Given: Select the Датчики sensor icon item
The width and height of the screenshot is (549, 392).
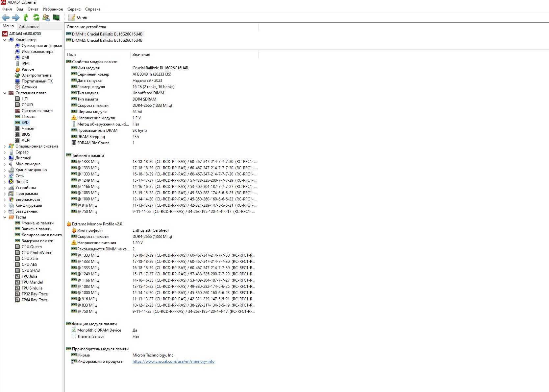Looking at the screenshot, I should pos(17,87).
